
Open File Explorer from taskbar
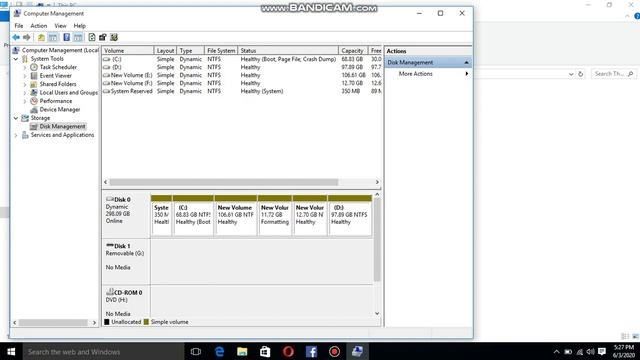coord(242,351)
